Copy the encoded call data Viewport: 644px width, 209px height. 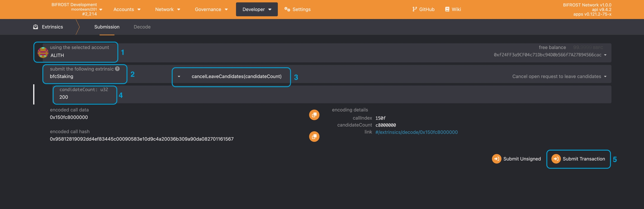[x=314, y=115]
